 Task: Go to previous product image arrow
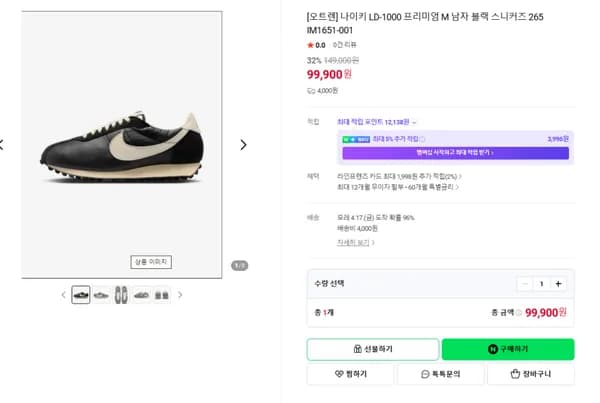click(2, 144)
